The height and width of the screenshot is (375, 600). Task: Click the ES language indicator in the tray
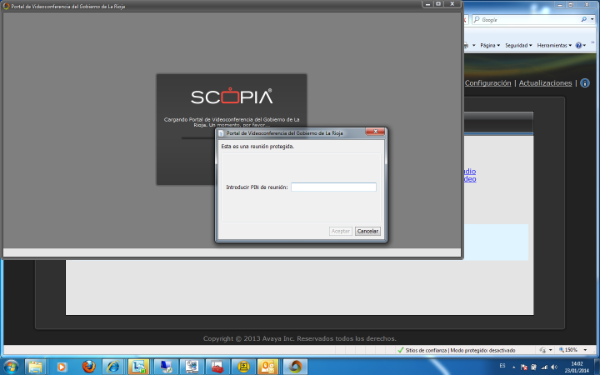pyautogui.click(x=502, y=367)
